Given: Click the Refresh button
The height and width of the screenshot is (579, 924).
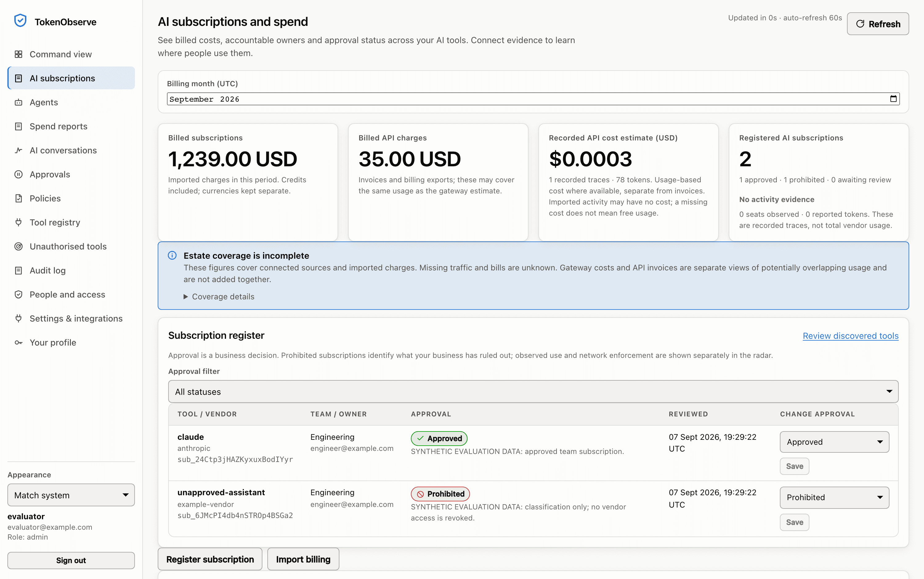Looking at the screenshot, I should pyautogui.click(x=878, y=24).
